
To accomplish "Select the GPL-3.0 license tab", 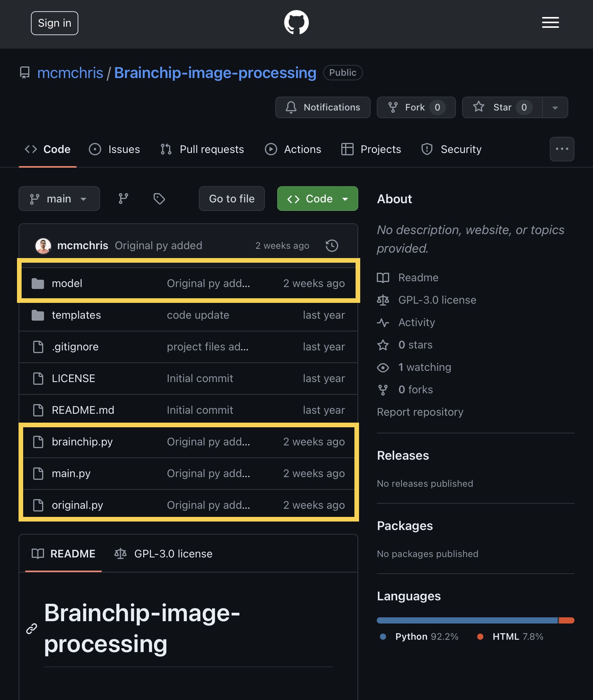I will coord(163,554).
